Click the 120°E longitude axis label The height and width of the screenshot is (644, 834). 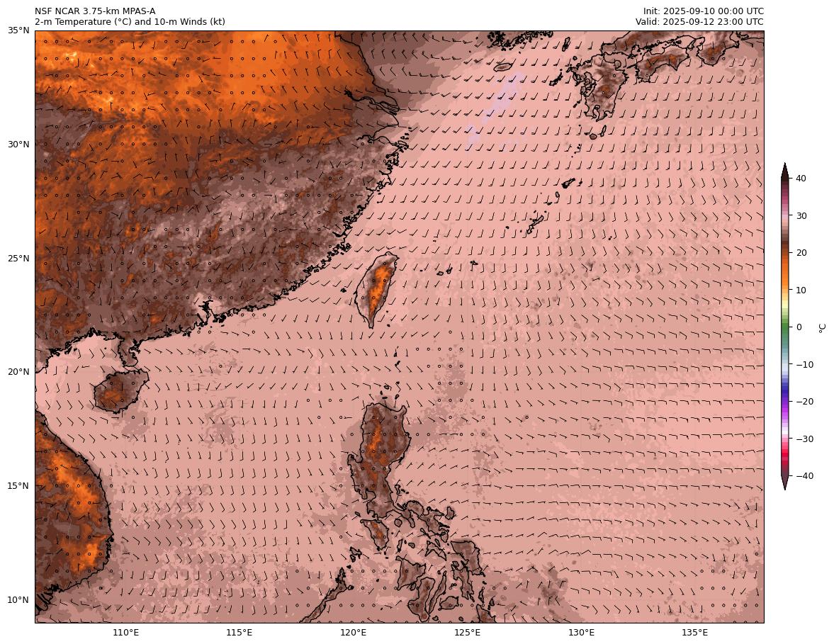(x=353, y=633)
